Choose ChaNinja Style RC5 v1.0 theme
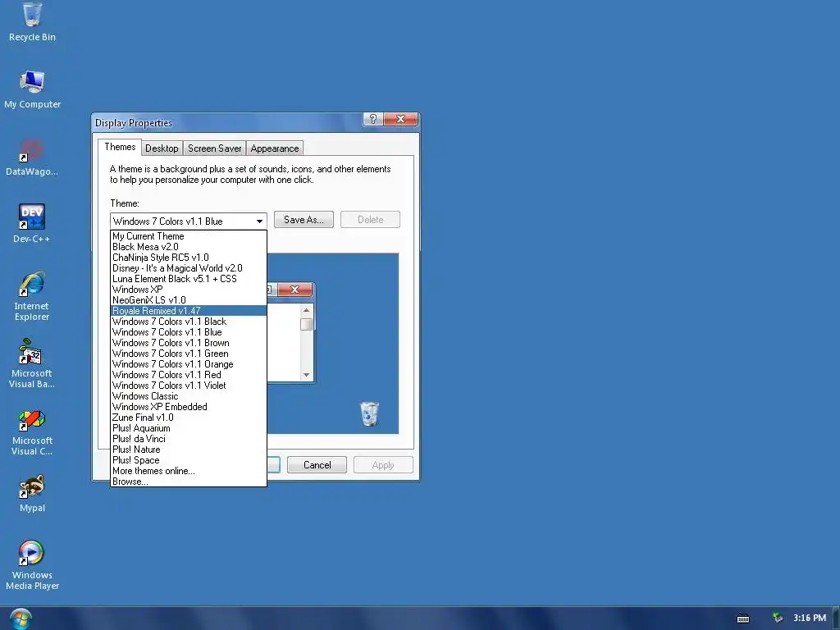840x630 pixels. click(189, 258)
